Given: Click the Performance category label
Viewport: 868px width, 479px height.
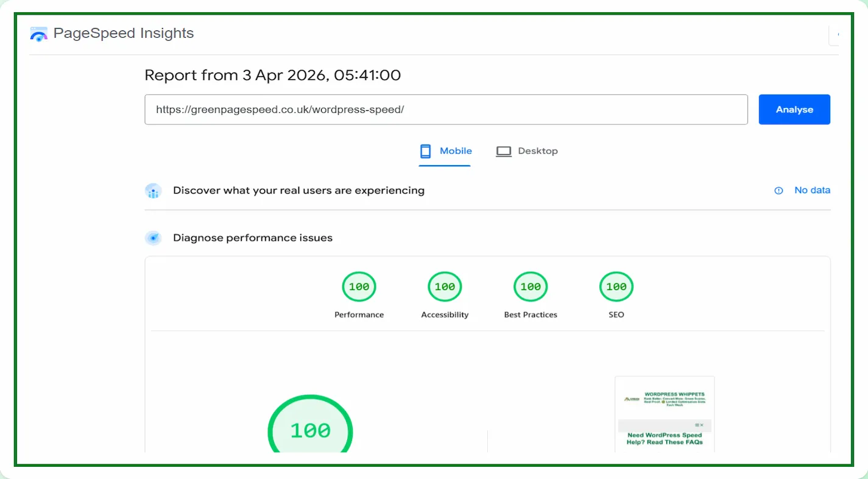Looking at the screenshot, I should pyautogui.click(x=359, y=314).
